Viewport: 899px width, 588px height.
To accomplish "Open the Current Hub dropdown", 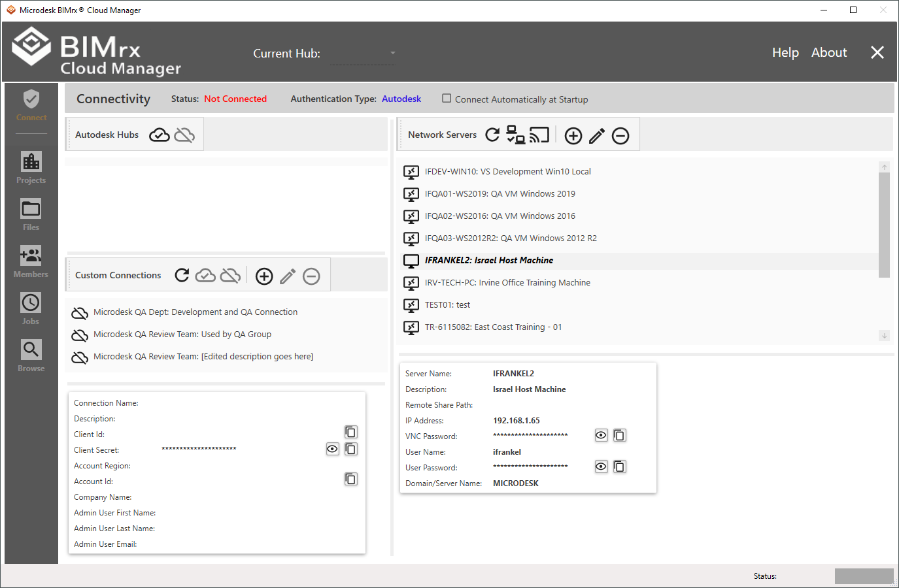I will (392, 53).
